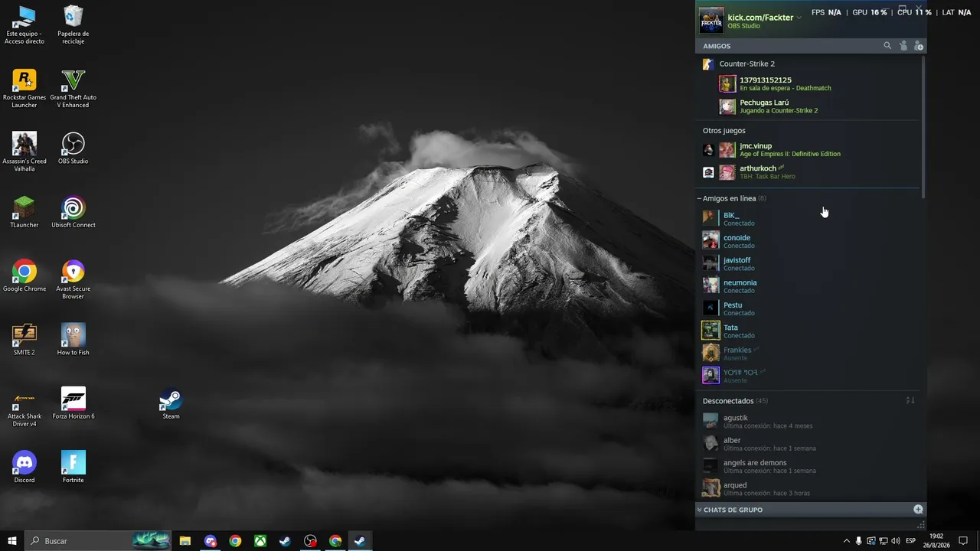Select online friend conoide
The width and height of the screenshot is (980, 551).
tap(809, 241)
